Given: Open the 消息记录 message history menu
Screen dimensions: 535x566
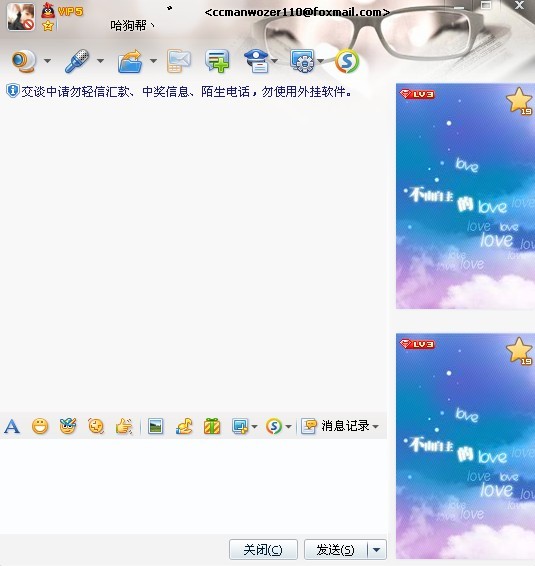Looking at the screenshot, I should [x=340, y=426].
